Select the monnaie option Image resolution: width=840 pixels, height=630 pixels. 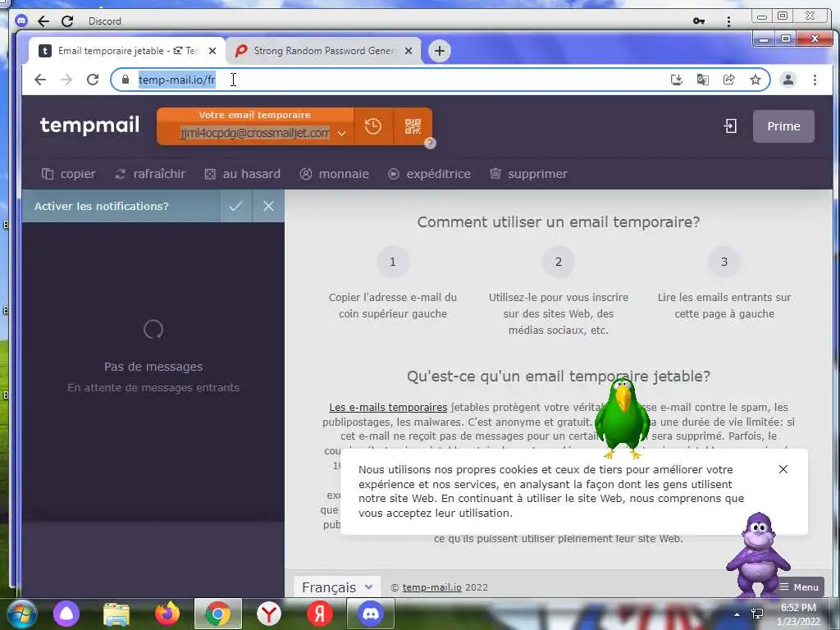click(x=335, y=174)
